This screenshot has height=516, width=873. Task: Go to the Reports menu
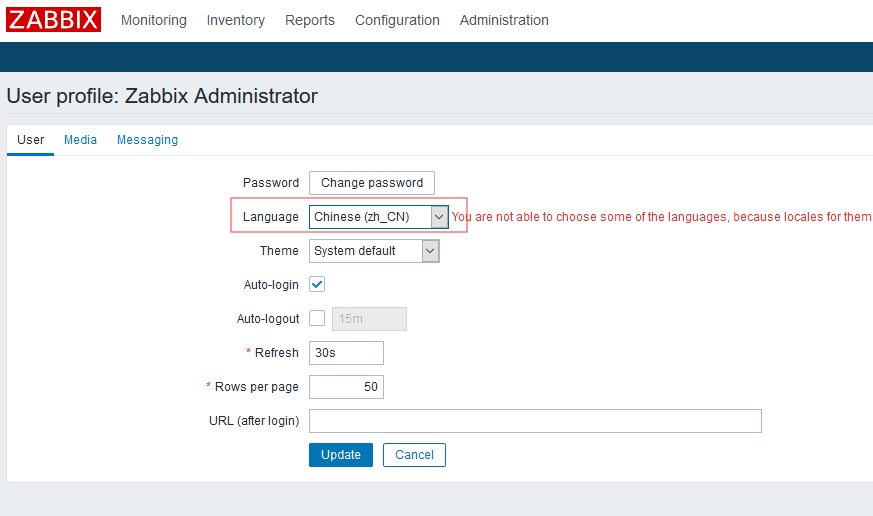[310, 20]
